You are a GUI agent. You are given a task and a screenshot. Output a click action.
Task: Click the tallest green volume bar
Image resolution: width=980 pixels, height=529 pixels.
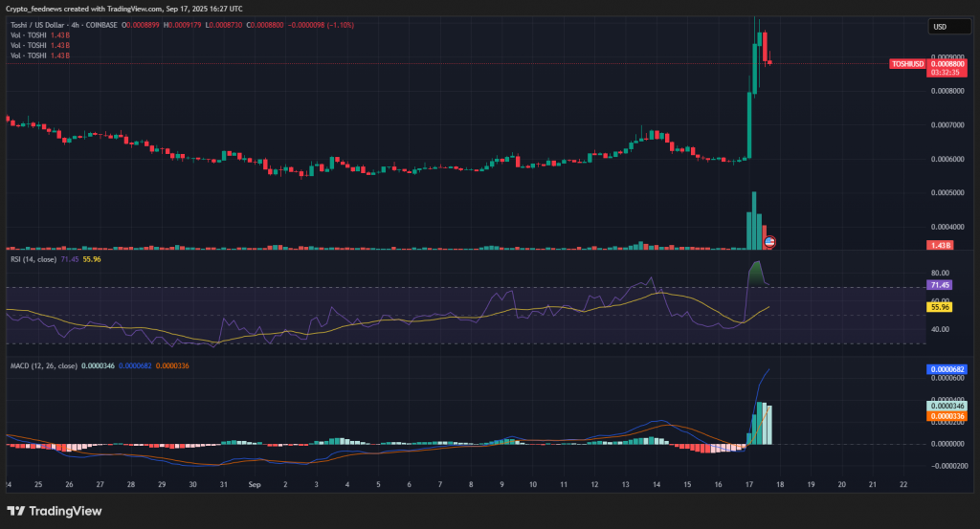(x=754, y=220)
